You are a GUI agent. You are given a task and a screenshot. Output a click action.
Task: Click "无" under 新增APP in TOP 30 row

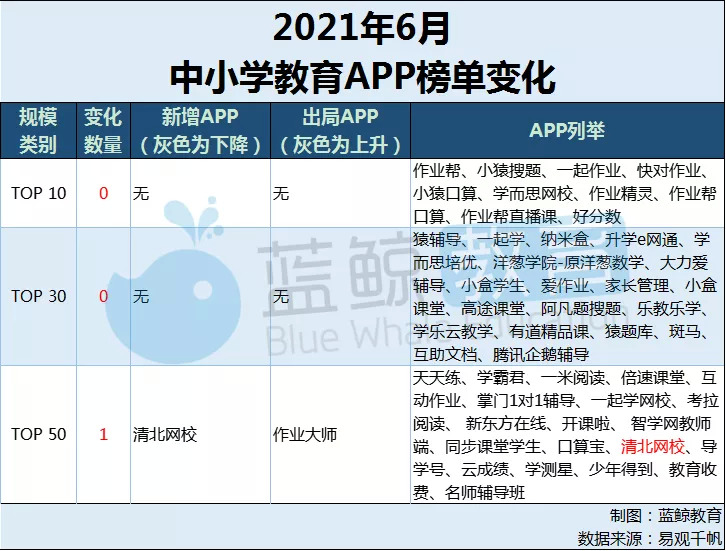[x=141, y=296]
